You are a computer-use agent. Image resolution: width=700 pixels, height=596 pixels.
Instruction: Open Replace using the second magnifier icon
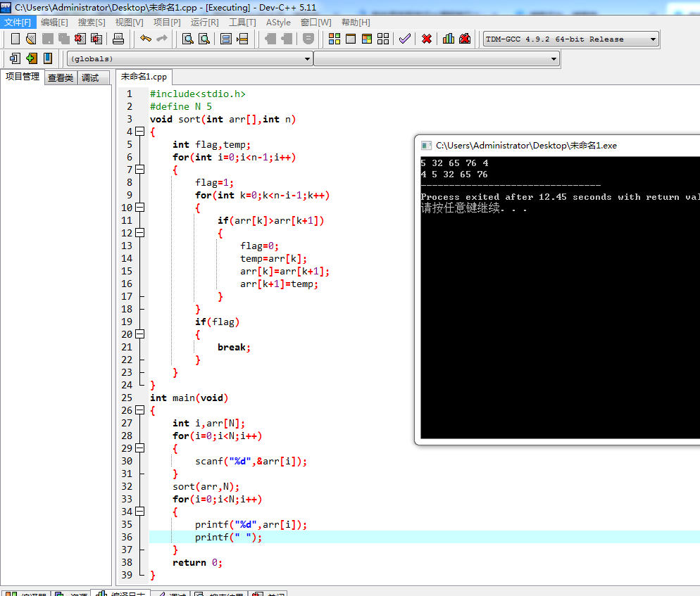204,39
